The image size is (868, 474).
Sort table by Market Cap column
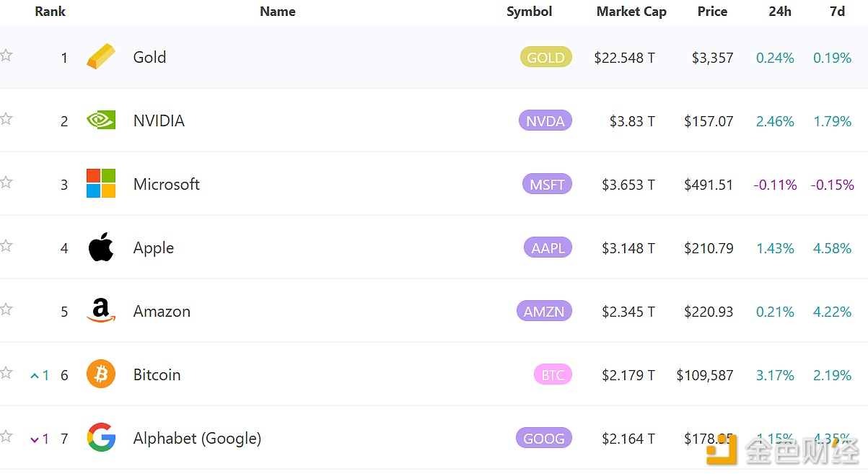[631, 12]
